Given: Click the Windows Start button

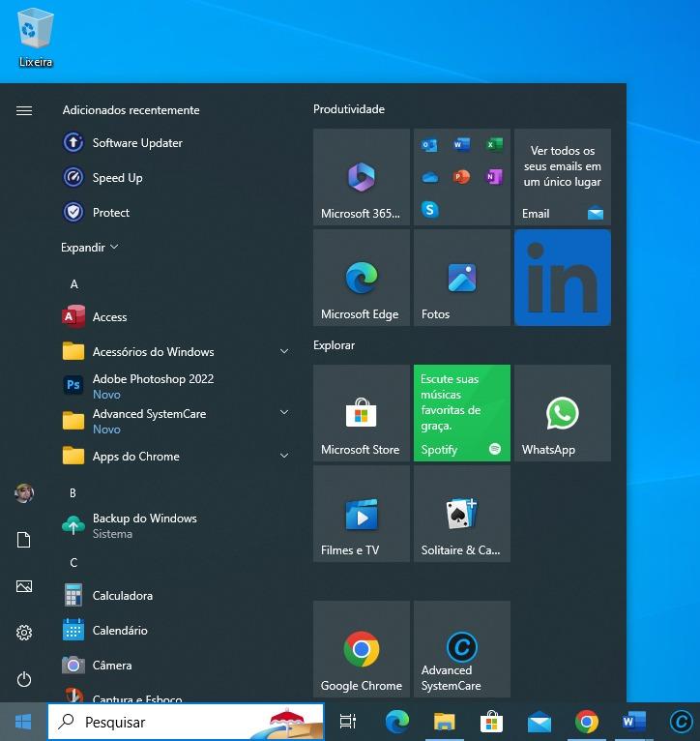Looking at the screenshot, I should [x=23, y=722].
